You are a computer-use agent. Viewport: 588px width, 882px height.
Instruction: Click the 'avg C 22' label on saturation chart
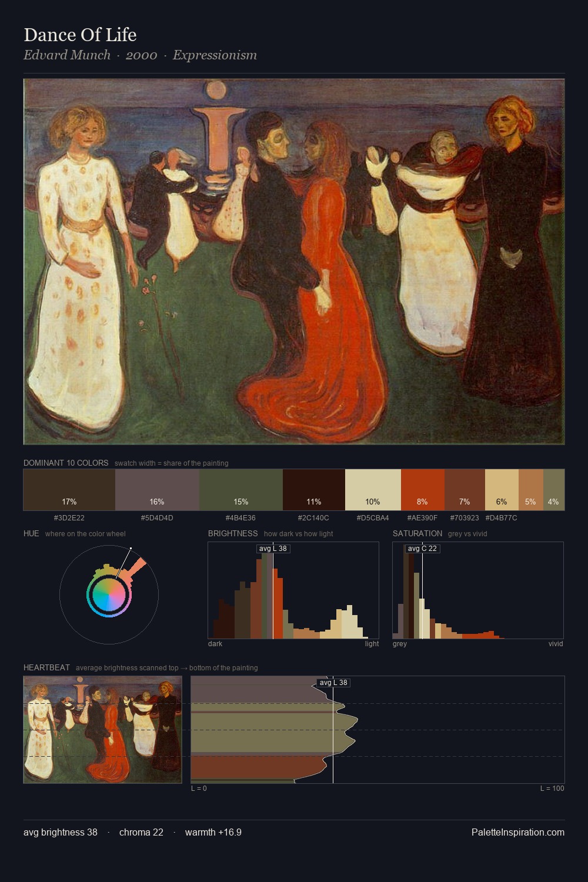[422, 549]
